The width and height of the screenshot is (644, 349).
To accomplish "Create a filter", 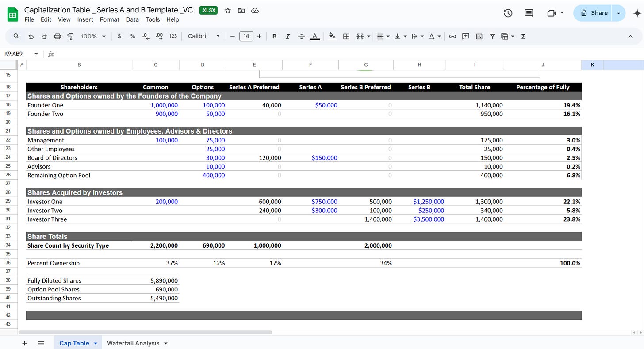I will tap(492, 36).
